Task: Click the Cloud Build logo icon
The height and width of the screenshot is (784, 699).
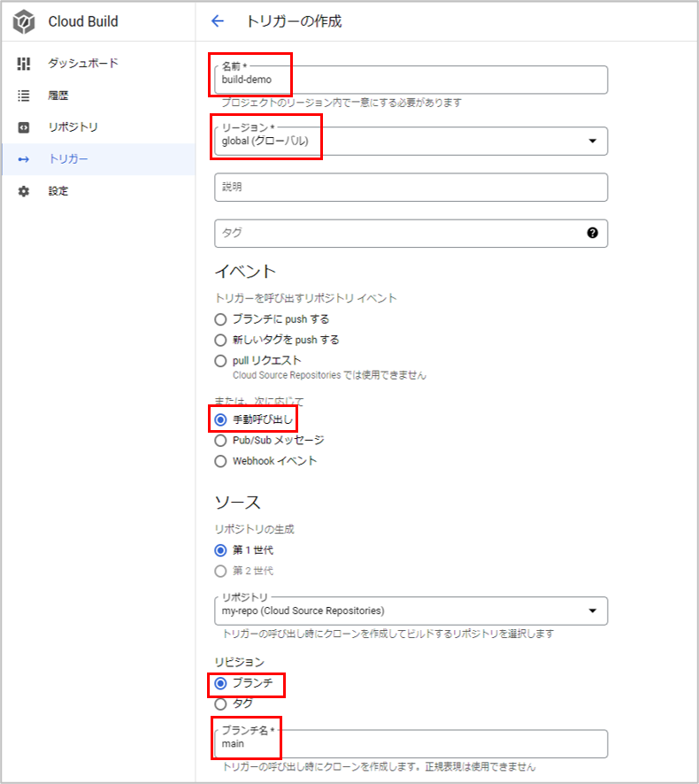Action: (24, 22)
